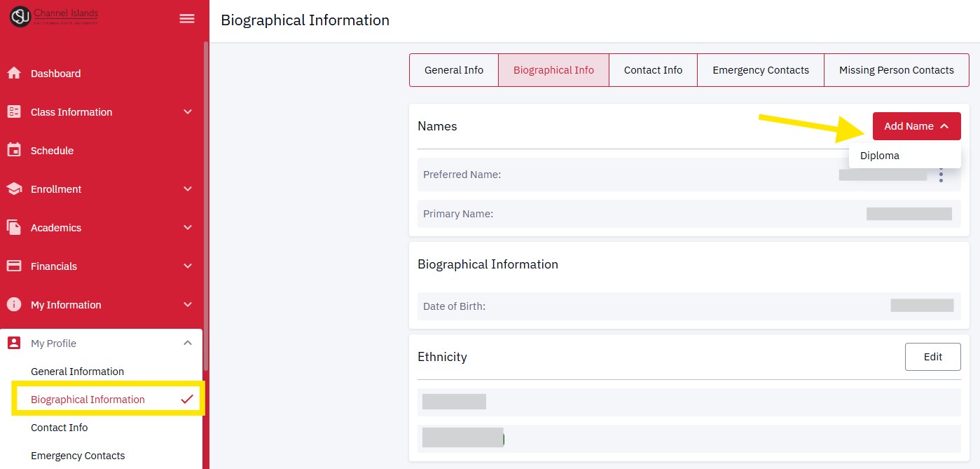Open the Preferred Name three-dot menu
This screenshot has height=469, width=980.
pos(941,175)
